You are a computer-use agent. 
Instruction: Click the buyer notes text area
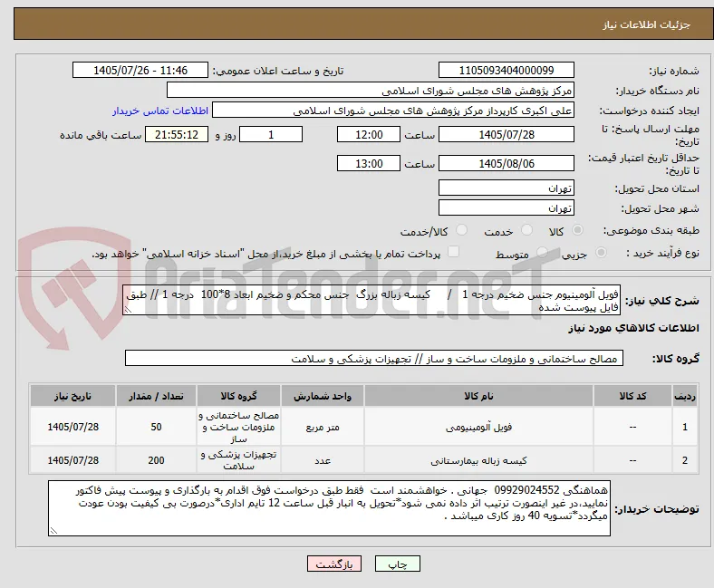click(x=329, y=508)
